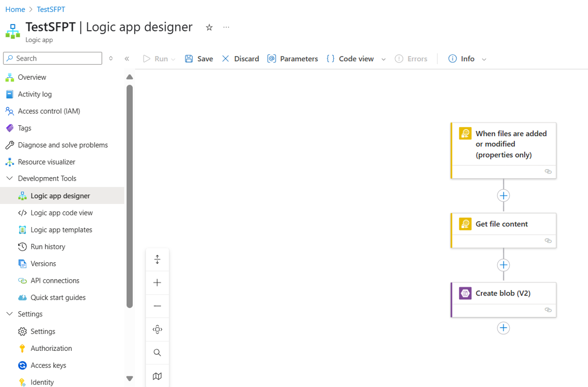588x387 pixels.
Task: Discard workflow changes
Action: pos(240,59)
